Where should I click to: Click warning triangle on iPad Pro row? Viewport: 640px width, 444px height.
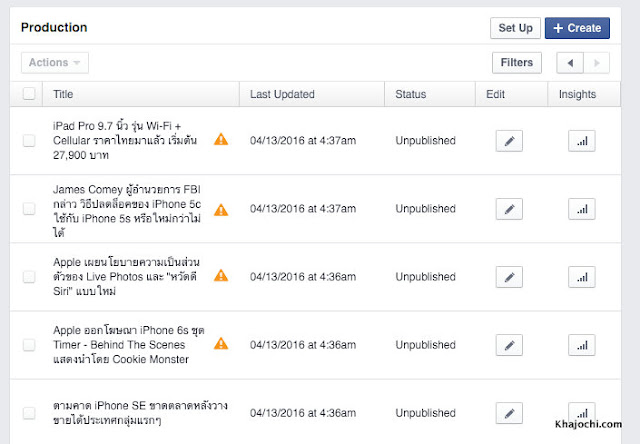[x=221, y=139]
